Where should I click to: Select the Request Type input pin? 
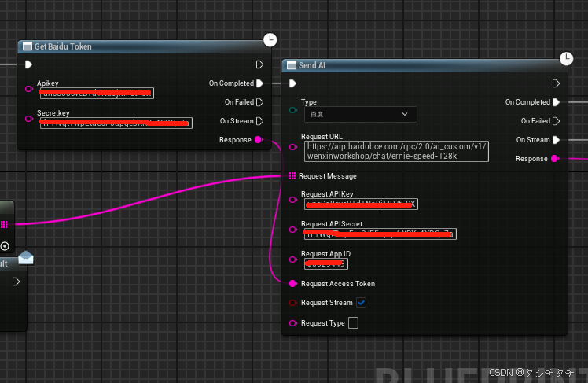tap(293, 323)
